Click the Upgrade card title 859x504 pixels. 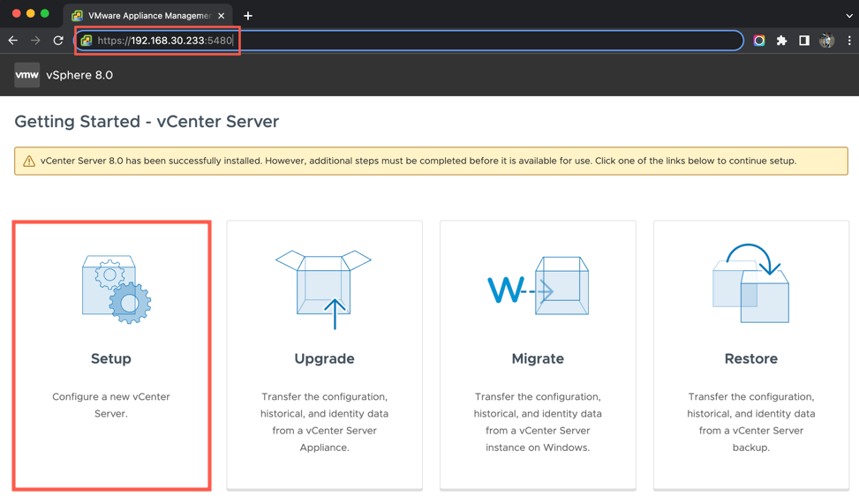324,358
